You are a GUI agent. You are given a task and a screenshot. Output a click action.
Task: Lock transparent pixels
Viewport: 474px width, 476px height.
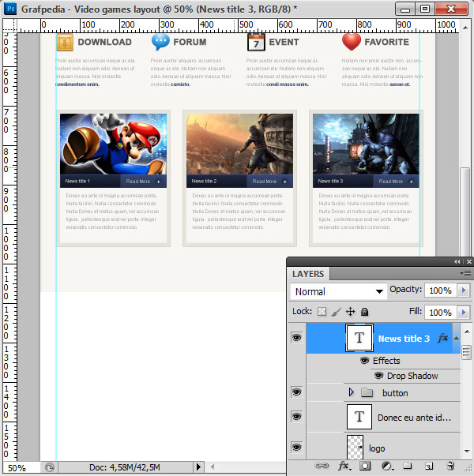pyautogui.click(x=322, y=312)
